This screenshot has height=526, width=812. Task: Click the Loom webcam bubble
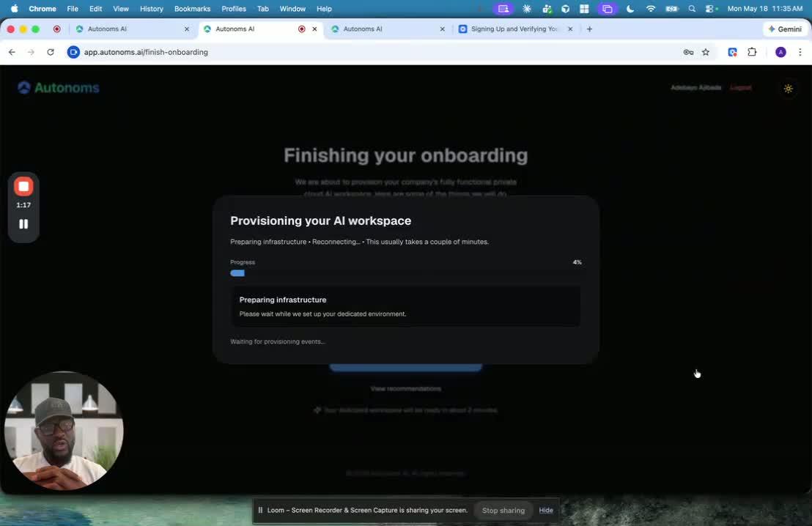64,430
